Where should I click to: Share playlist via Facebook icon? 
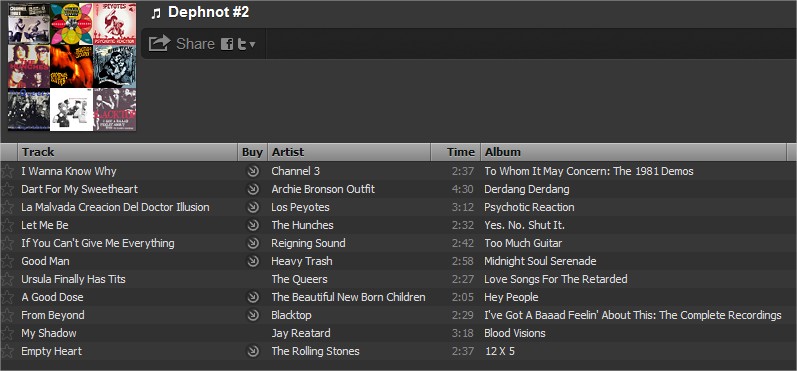pyautogui.click(x=227, y=44)
